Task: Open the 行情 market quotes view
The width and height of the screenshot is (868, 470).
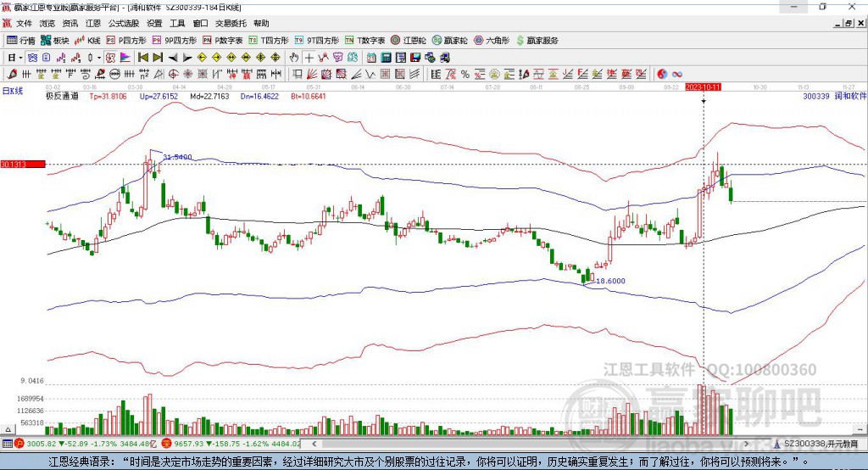Action: (20, 41)
